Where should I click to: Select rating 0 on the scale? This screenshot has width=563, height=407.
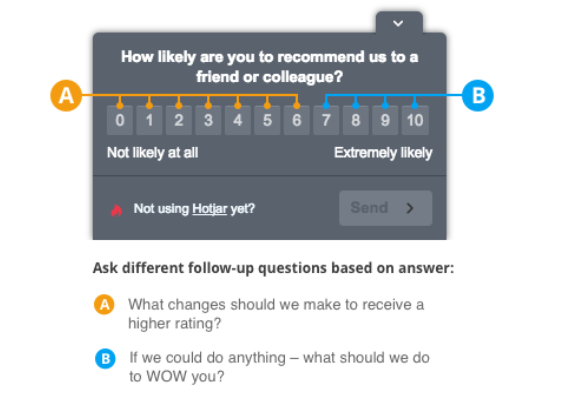pos(120,120)
